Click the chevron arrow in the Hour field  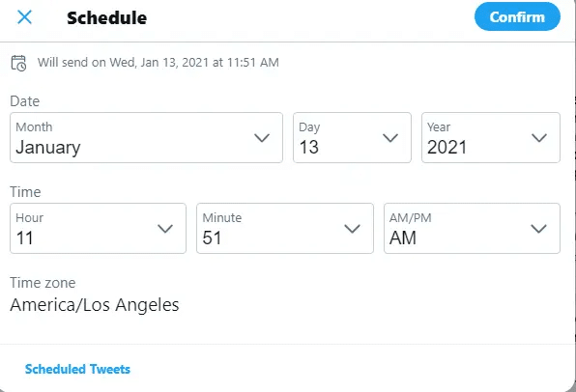coord(165,229)
